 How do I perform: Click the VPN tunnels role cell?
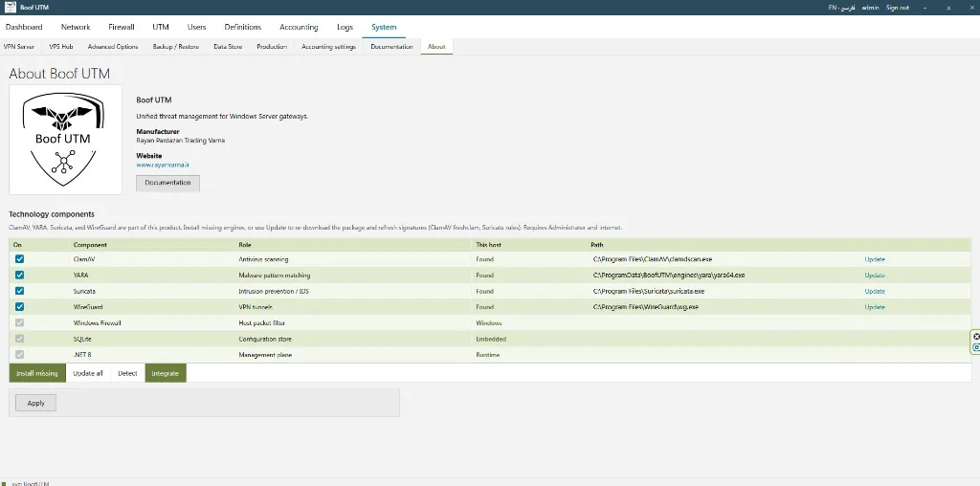point(256,307)
